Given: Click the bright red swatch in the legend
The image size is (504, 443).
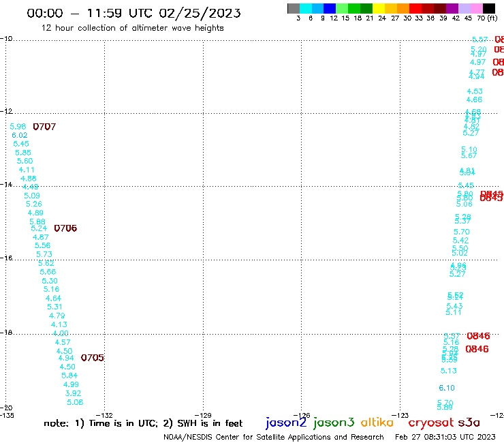Looking at the screenshot, I should coord(415,8).
